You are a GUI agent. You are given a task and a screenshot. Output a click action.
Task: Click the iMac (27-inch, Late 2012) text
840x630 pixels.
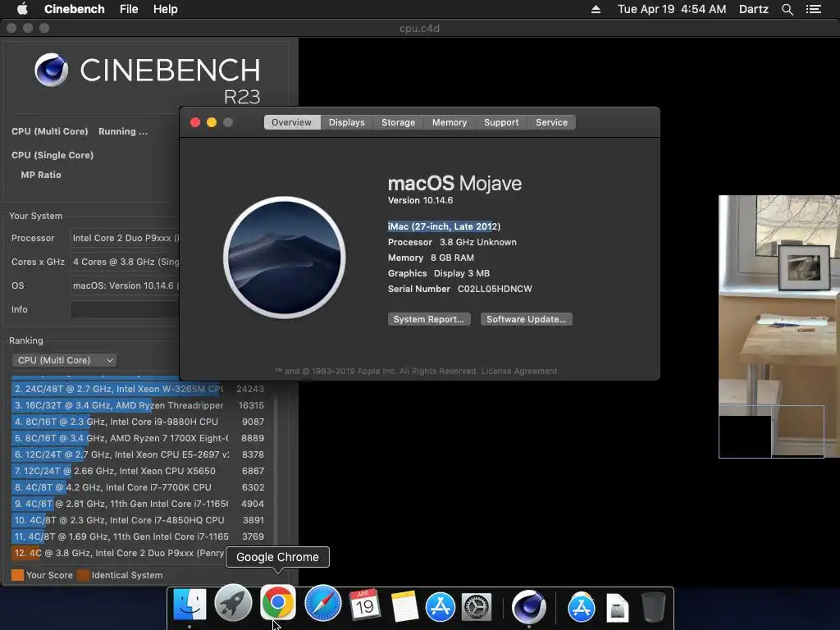pos(444,226)
